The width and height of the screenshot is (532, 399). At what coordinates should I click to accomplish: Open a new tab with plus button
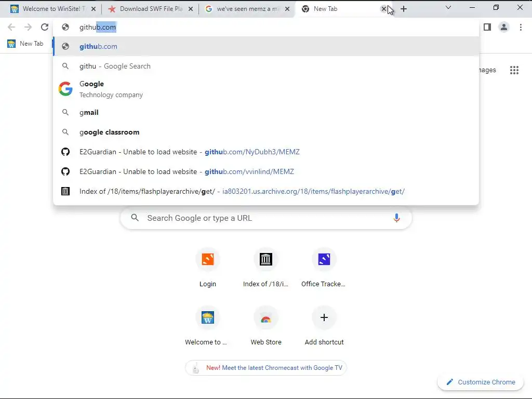(x=403, y=9)
